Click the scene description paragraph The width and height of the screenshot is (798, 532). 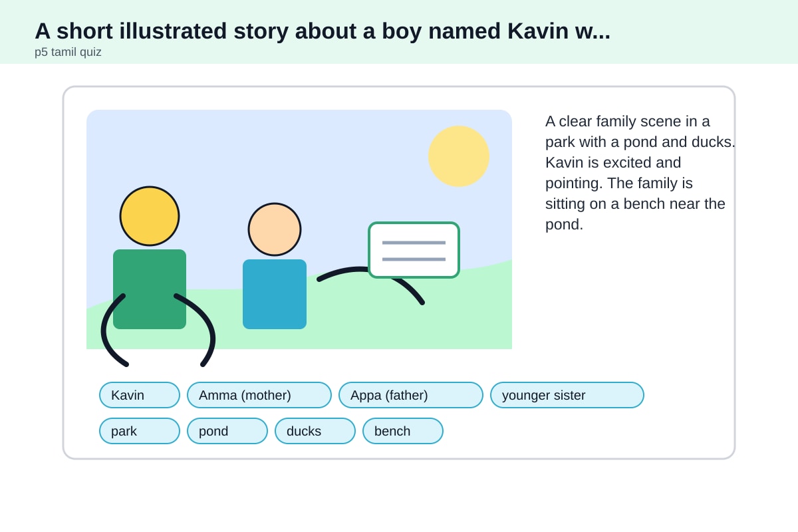(640, 173)
